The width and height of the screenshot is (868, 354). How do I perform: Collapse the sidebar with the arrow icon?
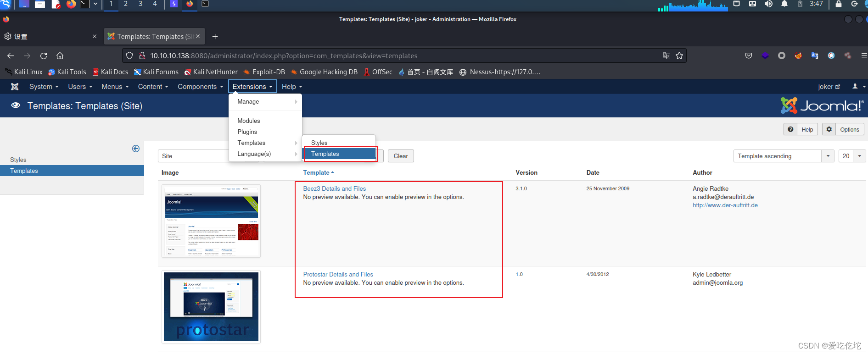136,149
